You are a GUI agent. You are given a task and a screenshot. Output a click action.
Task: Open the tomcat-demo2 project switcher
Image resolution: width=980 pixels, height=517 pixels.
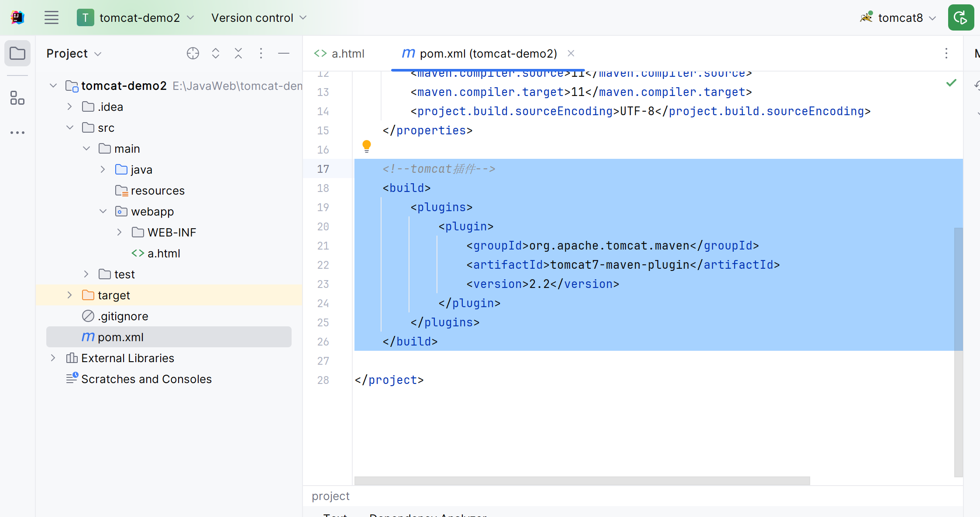click(135, 18)
